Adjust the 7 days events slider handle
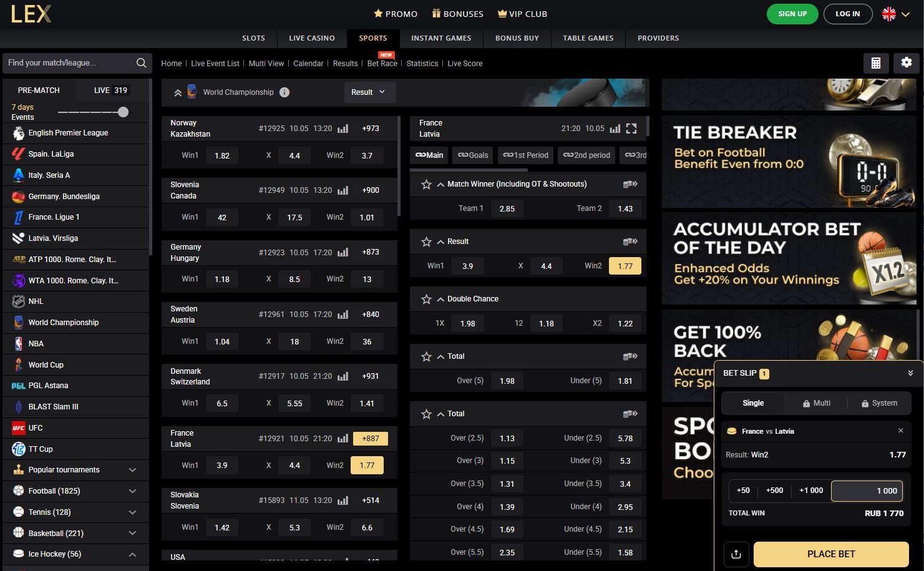Screen dimensions: 924x571 [x=123, y=112]
